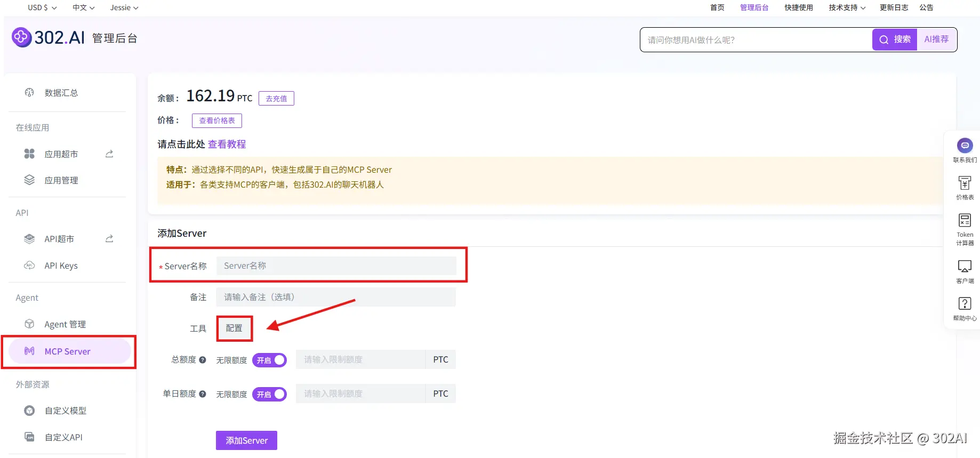Image resolution: width=980 pixels, height=458 pixels.
Task: Open 公告 in top navigation
Action: click(x=927, y=7)
